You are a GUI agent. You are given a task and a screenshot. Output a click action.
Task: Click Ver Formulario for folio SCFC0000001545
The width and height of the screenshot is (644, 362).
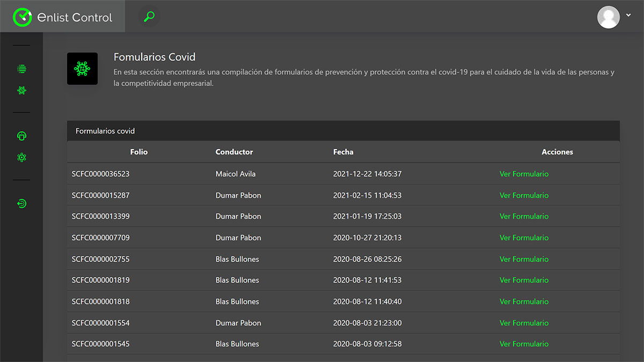tap(524, 344)
